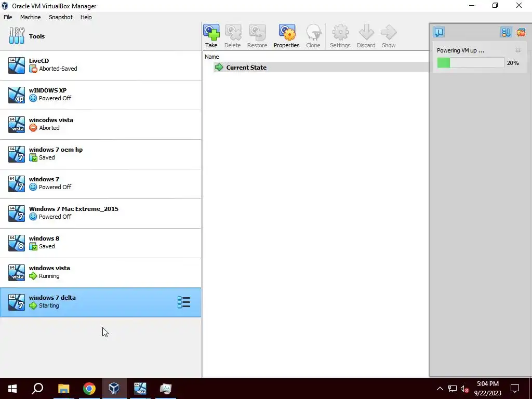This screenshot has height=399, width=532.
Task: Click the Running status of windows vista
Action: tap(49, 276)
